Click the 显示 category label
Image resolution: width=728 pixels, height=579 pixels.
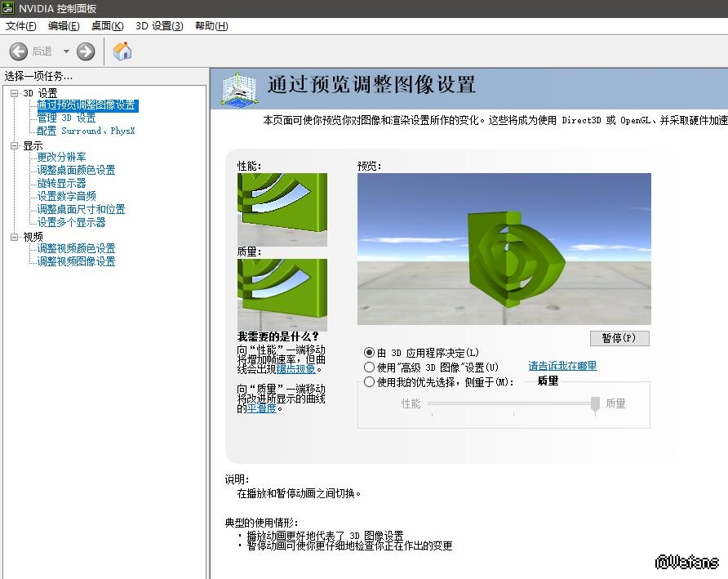(x=33, y=145)
